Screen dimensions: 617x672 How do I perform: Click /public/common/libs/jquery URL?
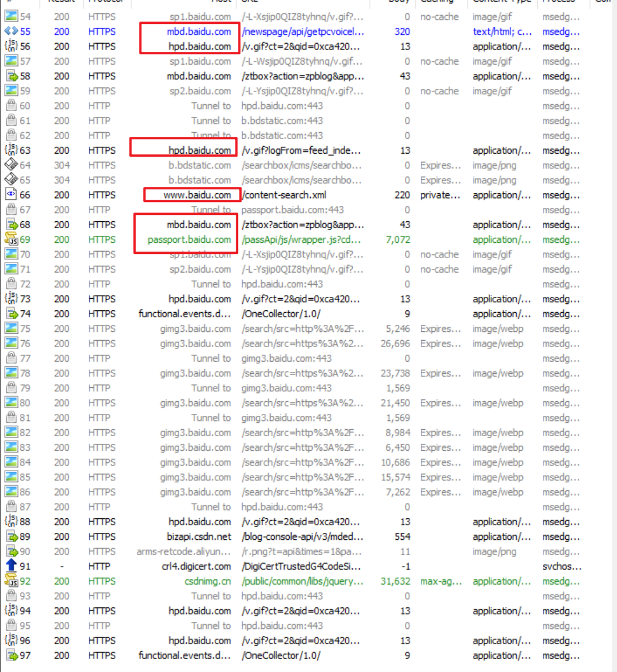click(x=303, y=581)
